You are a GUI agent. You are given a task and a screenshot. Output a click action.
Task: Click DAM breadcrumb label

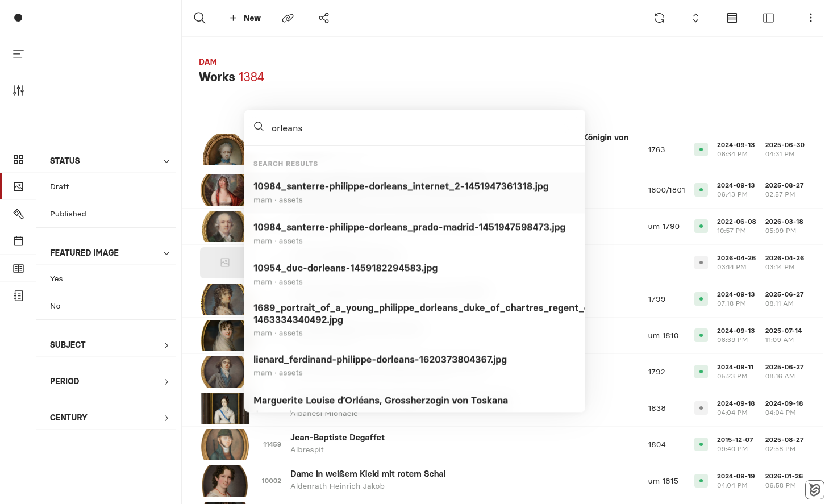pos(208,62)
